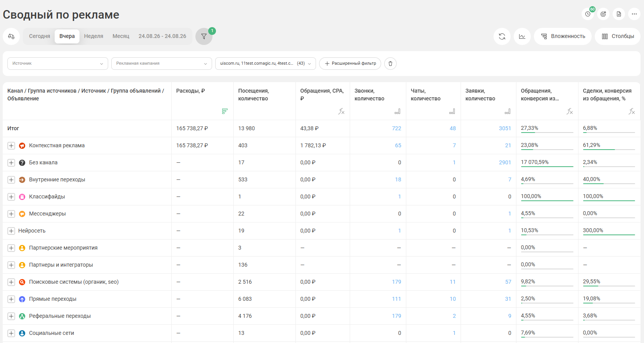Click the sort icon in Расходы column
This screenshot has width=644, height=343.
pos(224,111)
